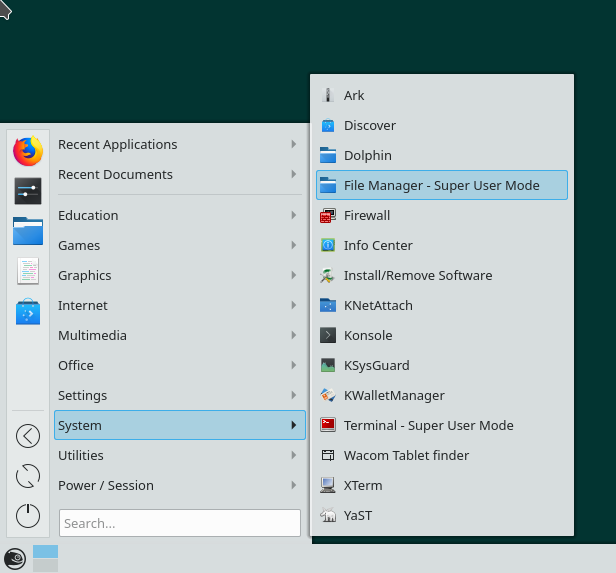Open the Utilities category

180,455
